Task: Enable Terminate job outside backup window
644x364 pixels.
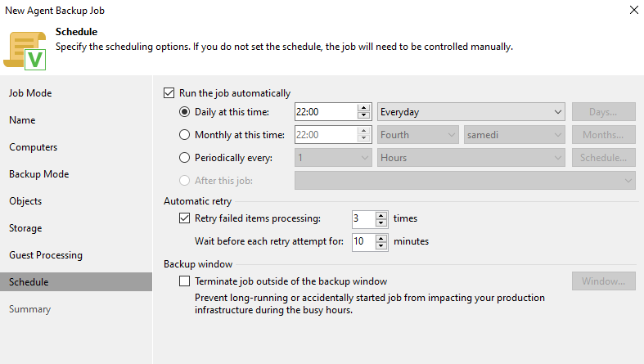Action: [x=184, y=281]
